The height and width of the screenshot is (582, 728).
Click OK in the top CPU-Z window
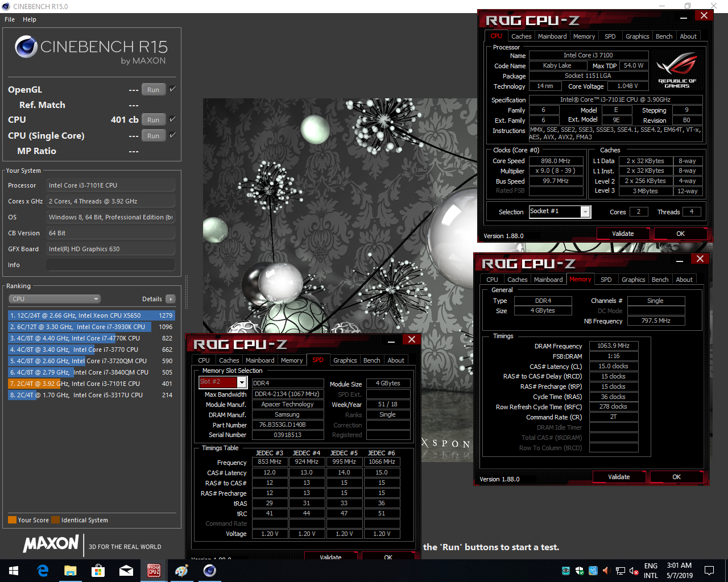680,234
